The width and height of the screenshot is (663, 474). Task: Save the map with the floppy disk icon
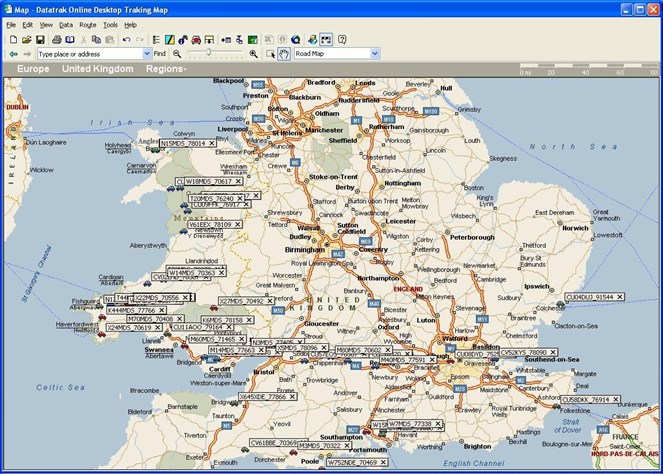(40, 40)
